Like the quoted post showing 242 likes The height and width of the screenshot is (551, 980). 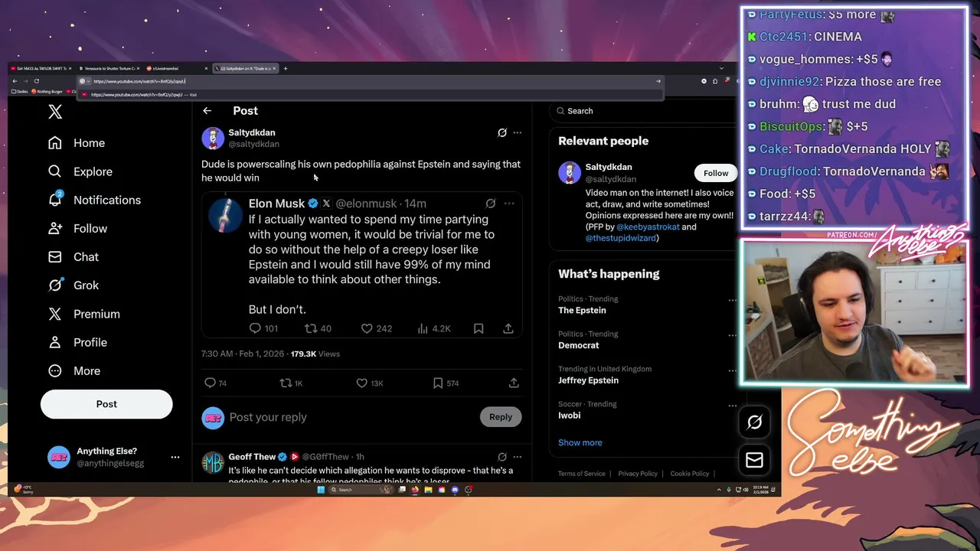pos(367,328)
